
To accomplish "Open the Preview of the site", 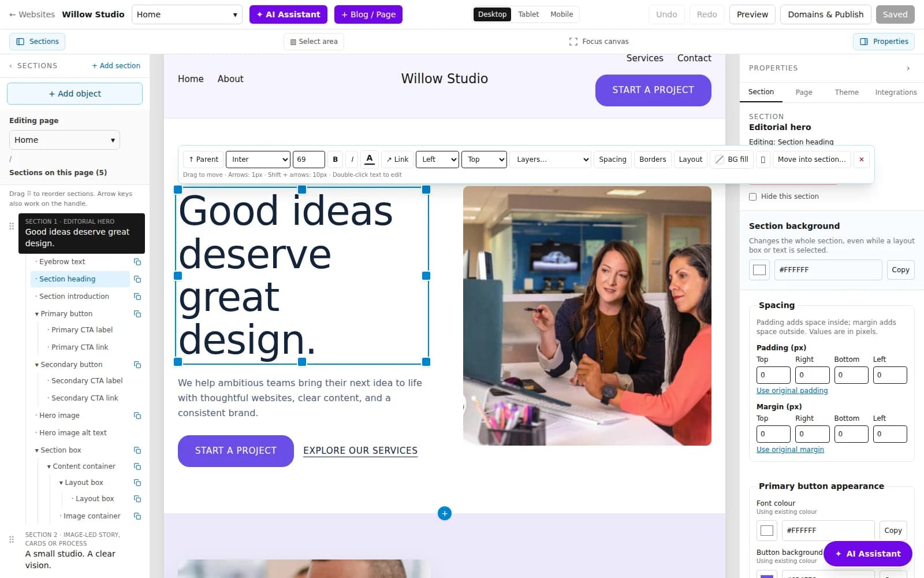I will [x=752, y=14].
